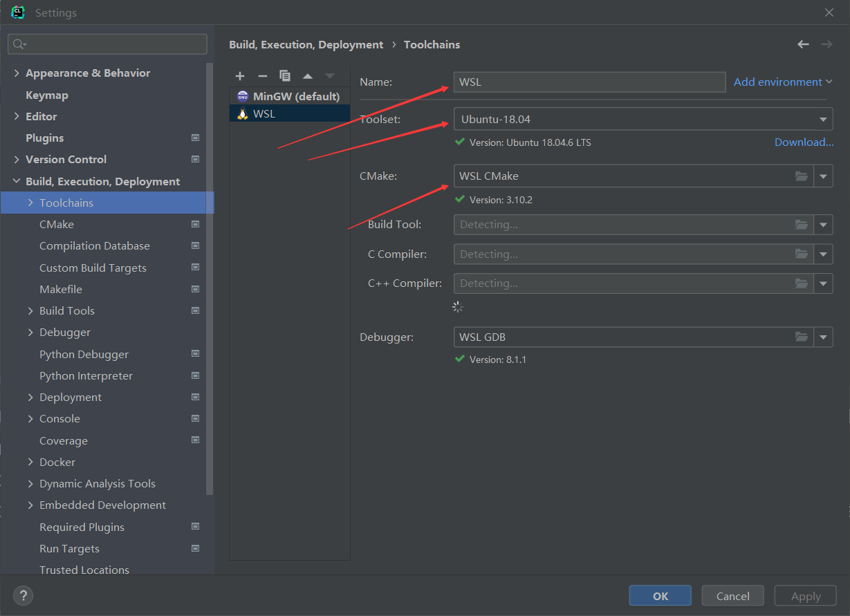Click Build, Execution, Deployment breadcrumb

pyautogui.click(x=306, y=44)
